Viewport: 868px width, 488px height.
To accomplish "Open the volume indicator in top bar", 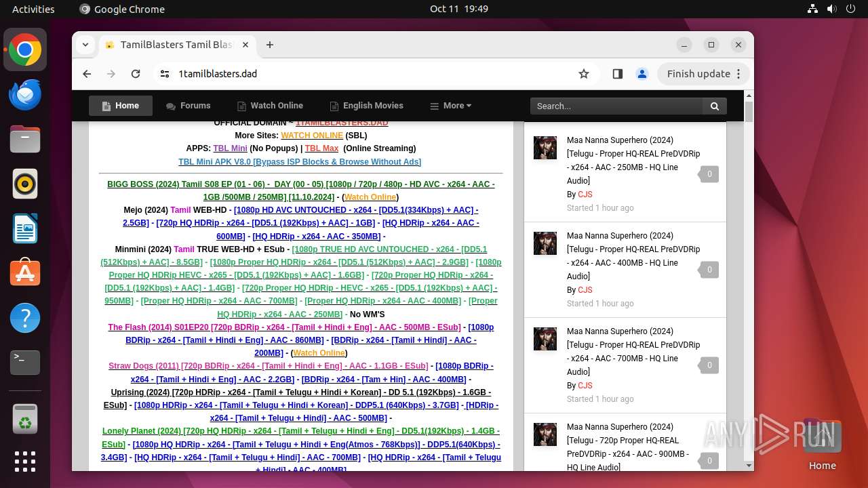I will tap(831, 9).
